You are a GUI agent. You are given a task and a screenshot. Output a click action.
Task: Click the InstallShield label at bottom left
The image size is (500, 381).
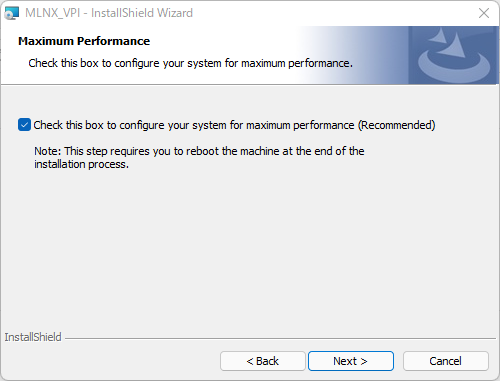click(x=33, y=337)
